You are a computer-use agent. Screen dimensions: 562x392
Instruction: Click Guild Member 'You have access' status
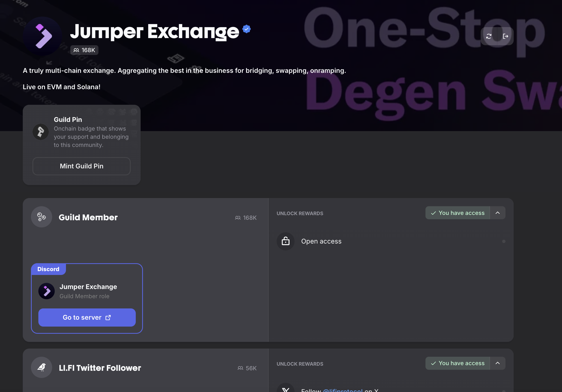(x=458, y=213)
